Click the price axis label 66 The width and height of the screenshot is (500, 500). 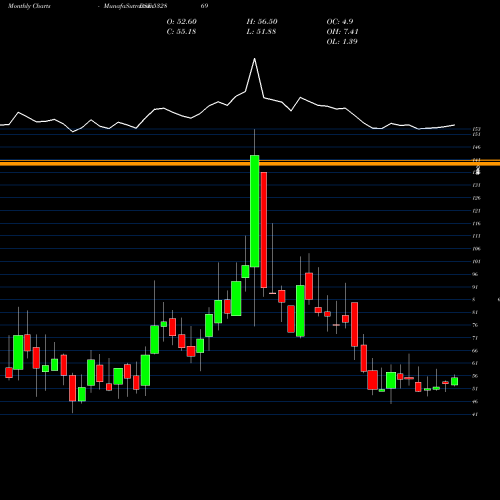coord(476,351)
